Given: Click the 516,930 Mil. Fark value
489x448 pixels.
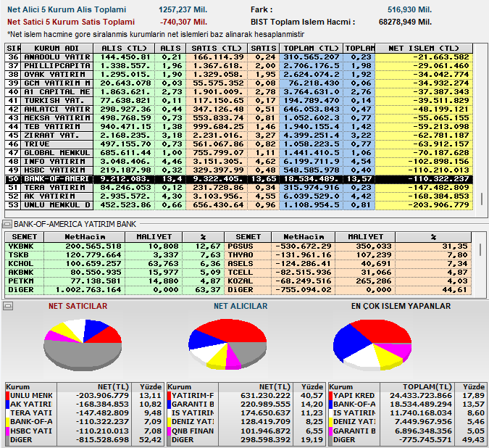Looking at the screenshot, I should tap(409, 9).
